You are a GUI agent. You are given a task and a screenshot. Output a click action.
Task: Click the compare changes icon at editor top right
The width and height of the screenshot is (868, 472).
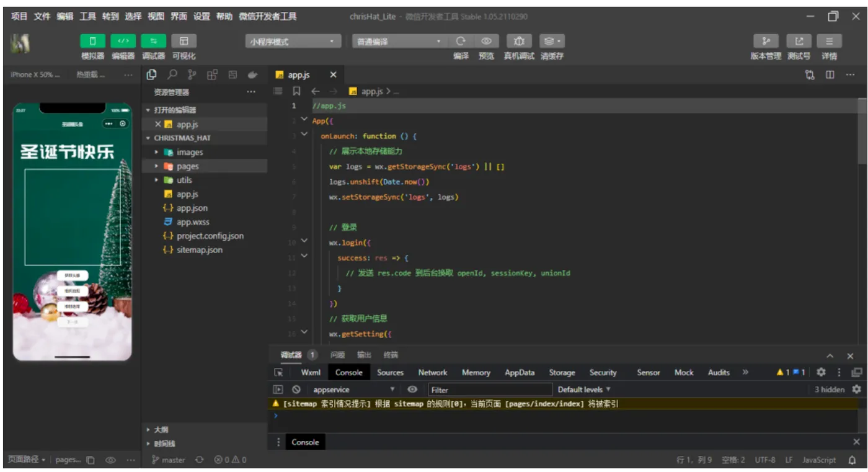pos(810,74)
